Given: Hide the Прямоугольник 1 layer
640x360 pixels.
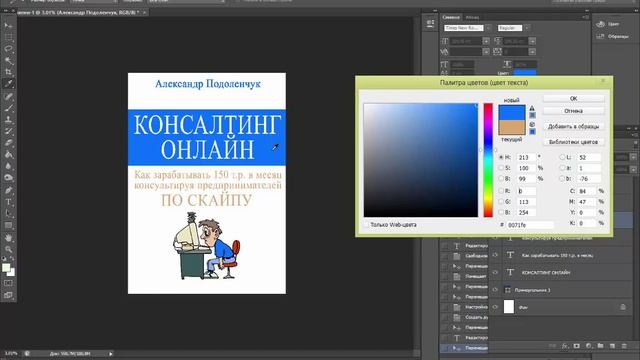Looking at the screenshot, I should [x=495, y=290].
